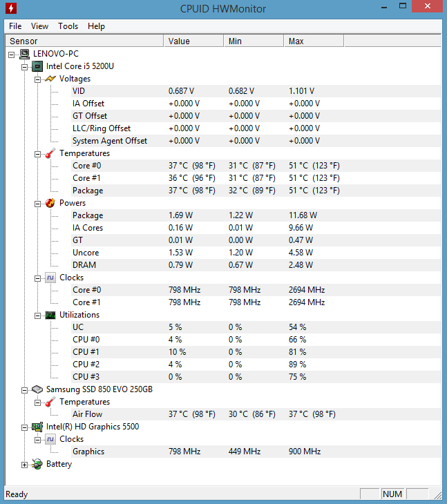Collapse the Intel HD Graphics 5500 node
Screen dimensions: 447x504
24,428
